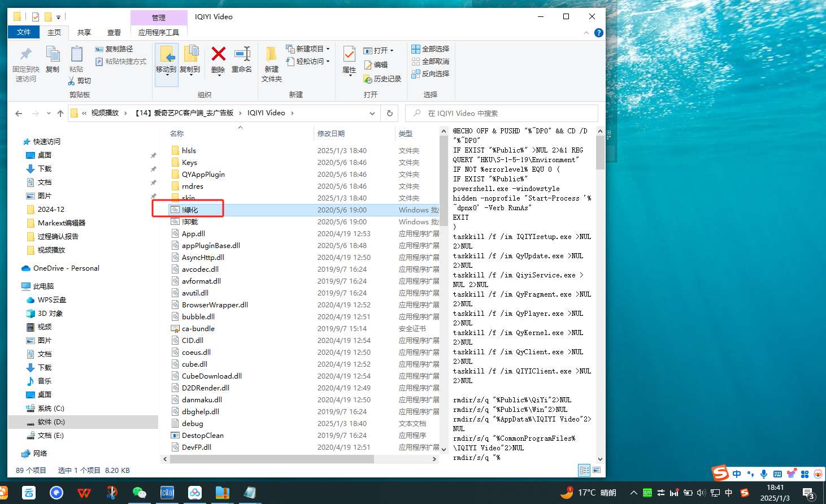Select the QYAppPlugin folder
This screenshot has height=504, width=826.
point(203,175)
